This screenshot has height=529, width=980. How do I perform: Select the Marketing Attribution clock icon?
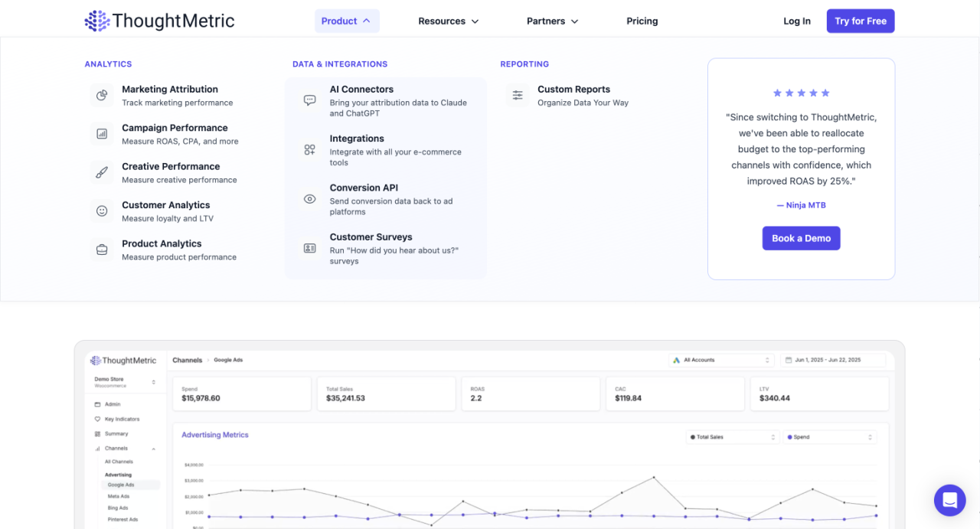102,95
